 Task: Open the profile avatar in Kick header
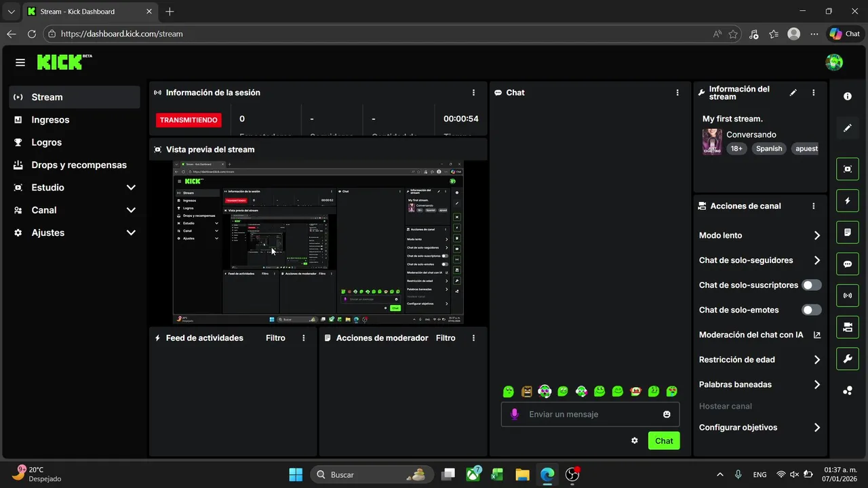click(x=834, y=62)
